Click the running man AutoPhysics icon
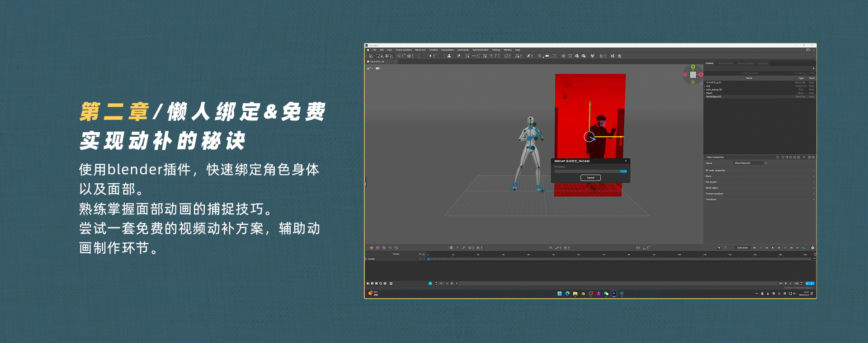The image size is (868, 343). tap(528, 56)
